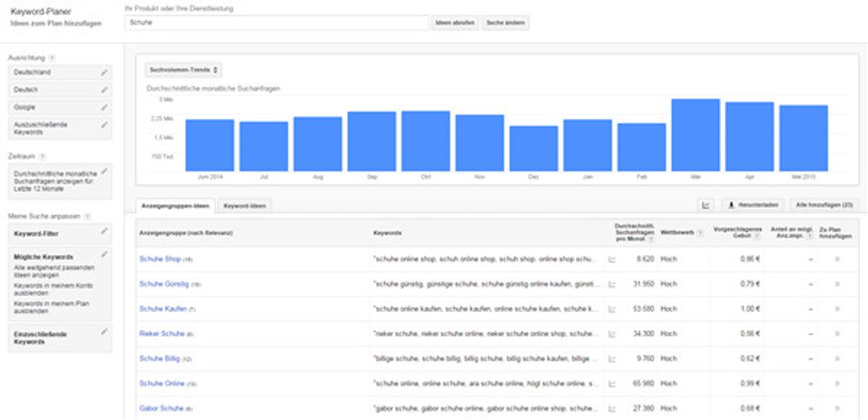Add Gabor Schuhe group to plan arrow
The width and height of the screenshot is (868, 420).
pos(838,408)
